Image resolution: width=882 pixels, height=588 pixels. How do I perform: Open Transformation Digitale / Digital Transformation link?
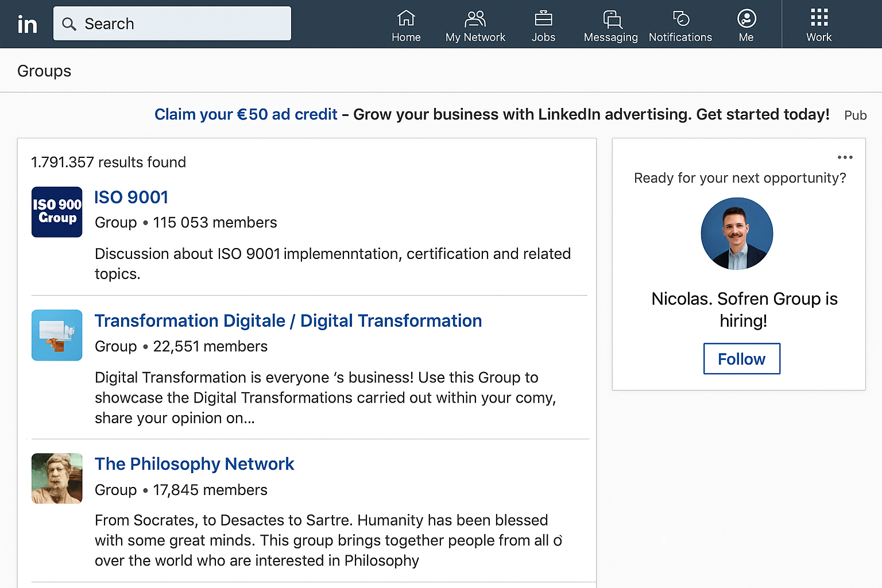click(x=288, y=320)
